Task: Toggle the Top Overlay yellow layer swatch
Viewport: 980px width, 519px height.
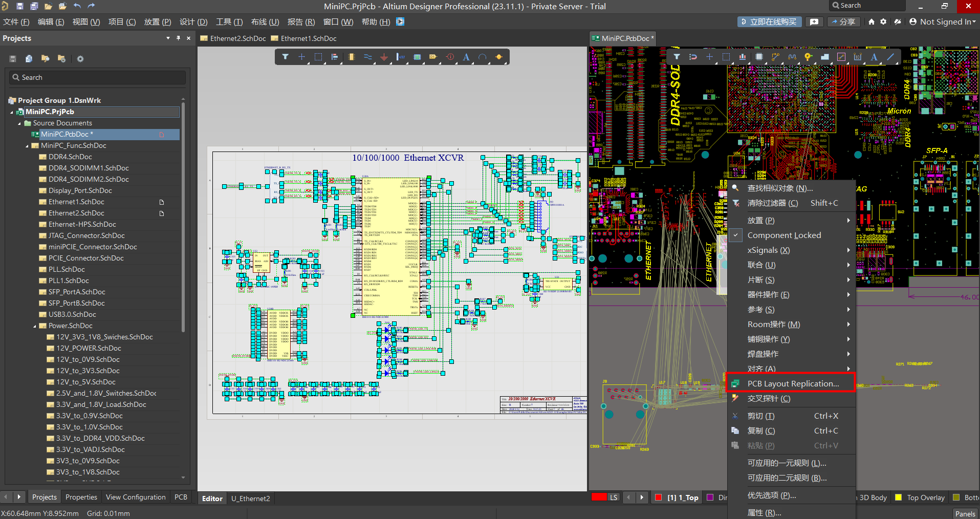Action: 898,498
